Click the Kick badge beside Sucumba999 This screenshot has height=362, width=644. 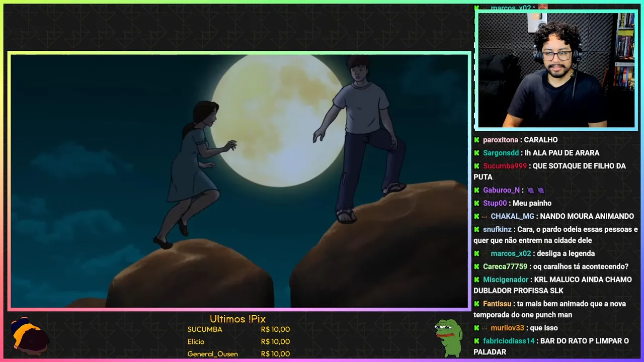click(476, 166)
